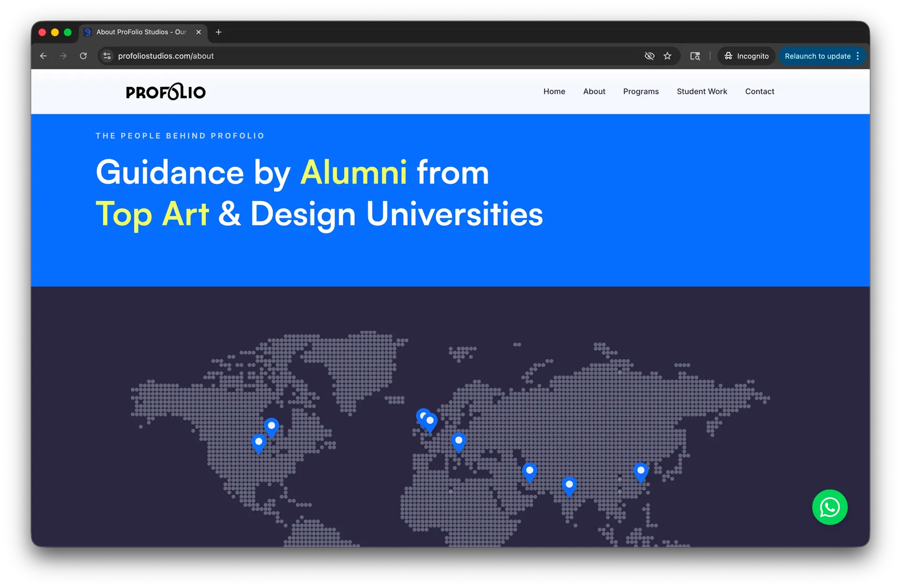Click the front UK map pin
Image resolution: width=901 pixels, height=588 pixels.
[430, 422]
